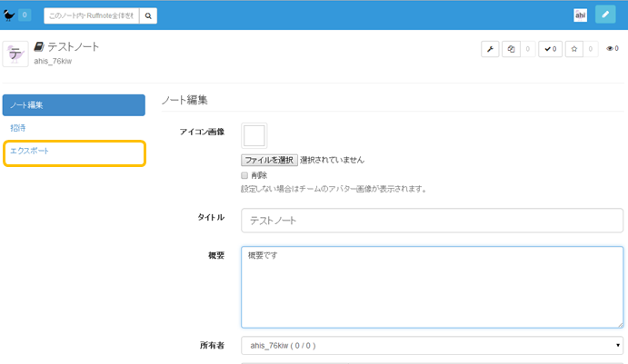Image resolution: width=628 pixels, height=364 pixels.
Task: Click the テストノート team avatar image
Action: (15, 54)
